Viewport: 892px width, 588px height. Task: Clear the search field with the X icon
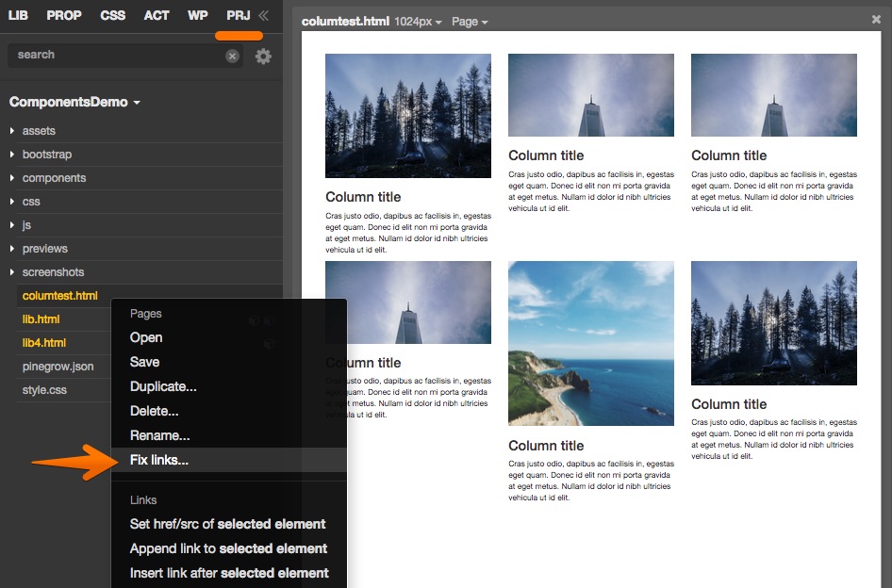click(x=232, y=56)
